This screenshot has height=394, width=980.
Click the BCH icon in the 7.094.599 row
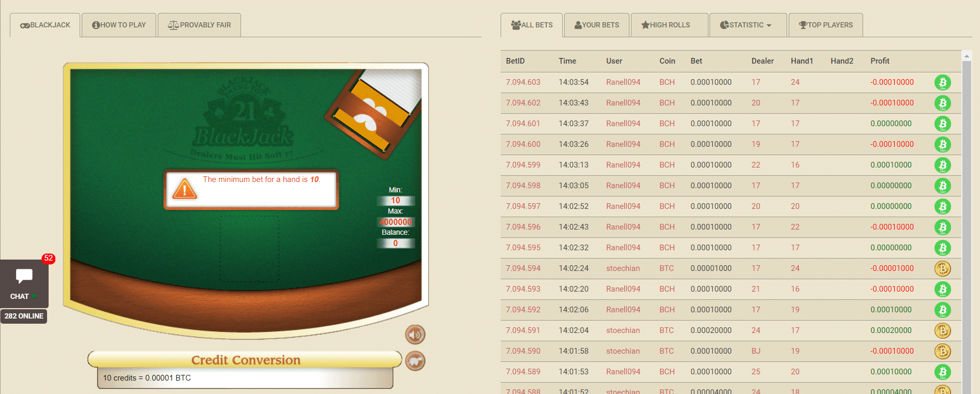click(942, 165)
